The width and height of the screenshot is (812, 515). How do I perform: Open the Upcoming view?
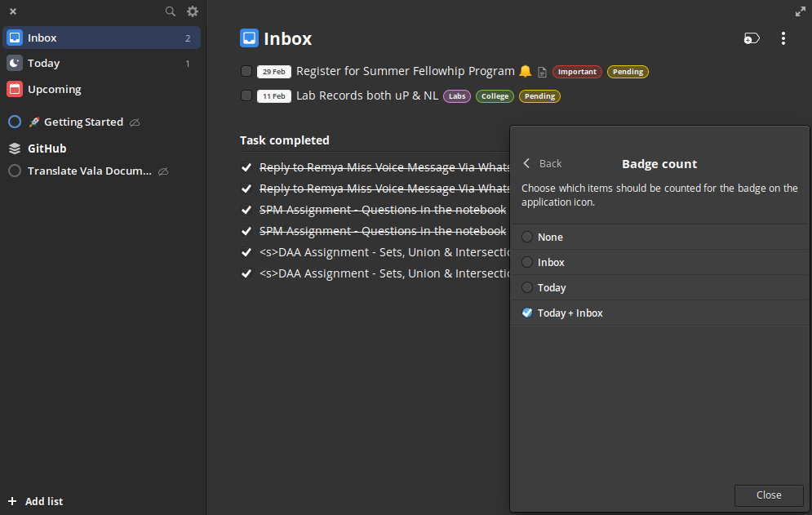pyautogui.click(x=101, y=89)
